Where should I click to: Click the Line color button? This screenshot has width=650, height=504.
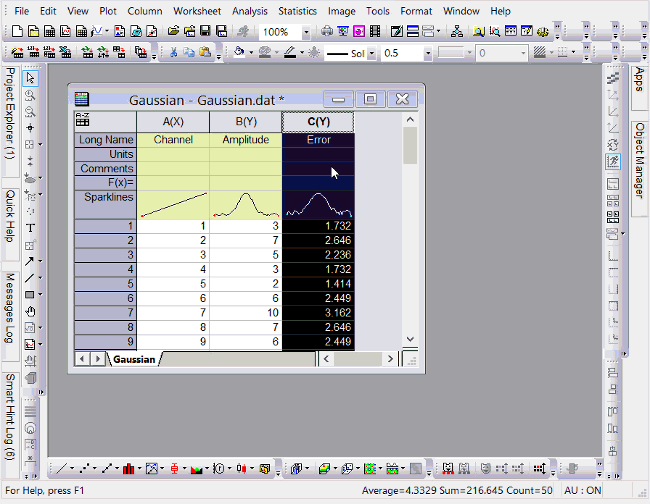[x=288, y=53]
